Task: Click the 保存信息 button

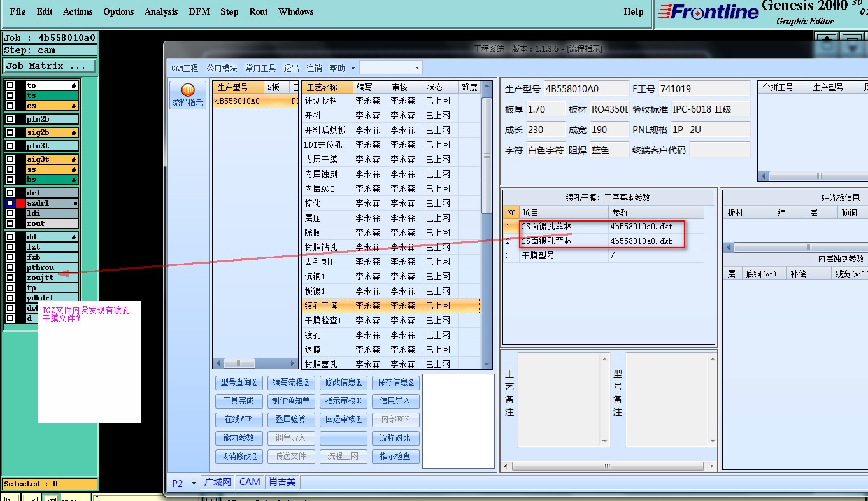Action: 396,382
